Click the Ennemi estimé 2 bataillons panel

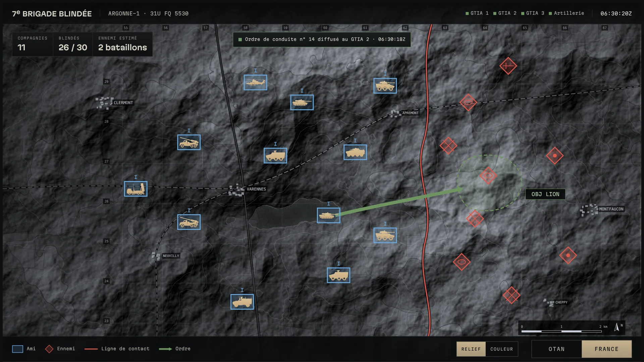[122, 44]
